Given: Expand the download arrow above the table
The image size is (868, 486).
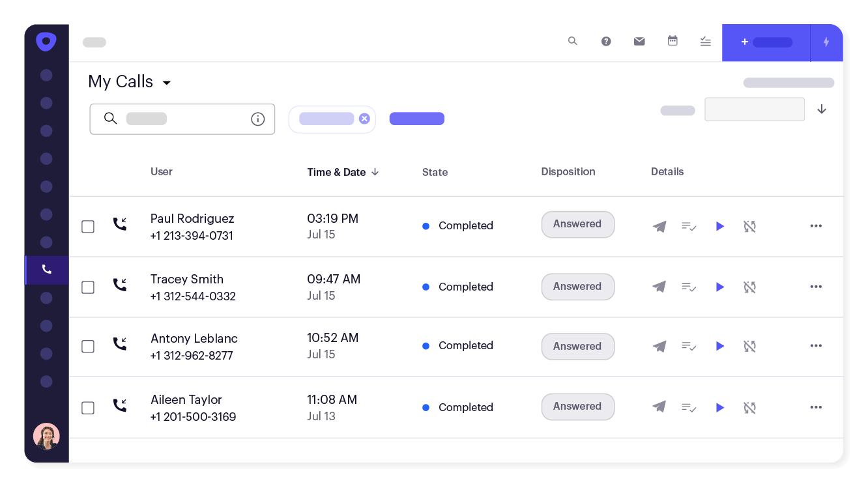Looking at the screenshot, I should 822,109.
